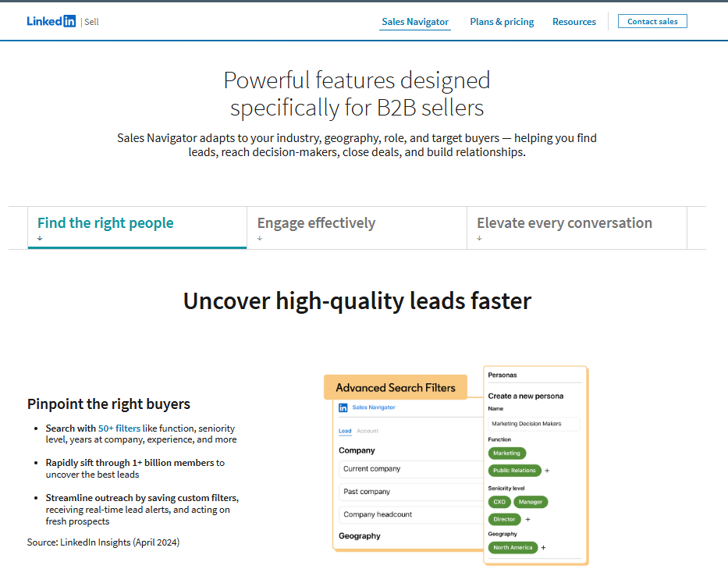Select the 'Engage effectively' tab
This screenshot has width=728, height=576.
[x=315, y=223]
